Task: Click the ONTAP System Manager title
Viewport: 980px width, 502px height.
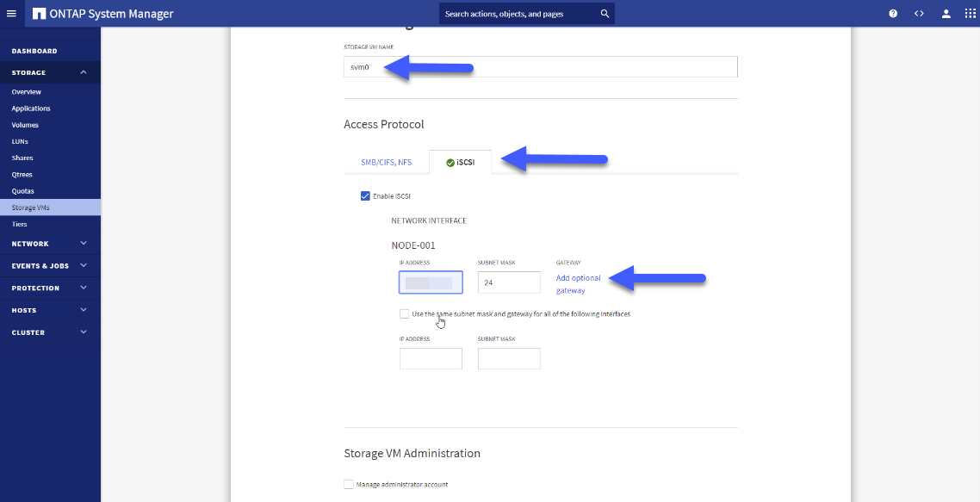Action: pyautogui.click(x=111, y=14)
